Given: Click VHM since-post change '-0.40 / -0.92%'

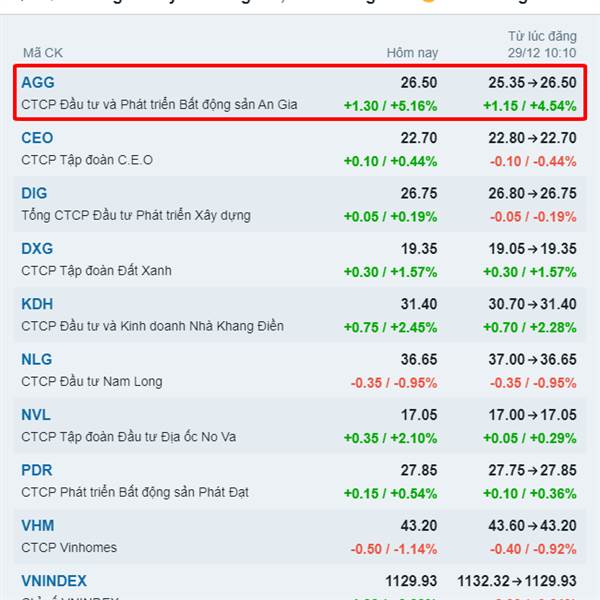Looking at the screenshot, I should tap(533, 549).
